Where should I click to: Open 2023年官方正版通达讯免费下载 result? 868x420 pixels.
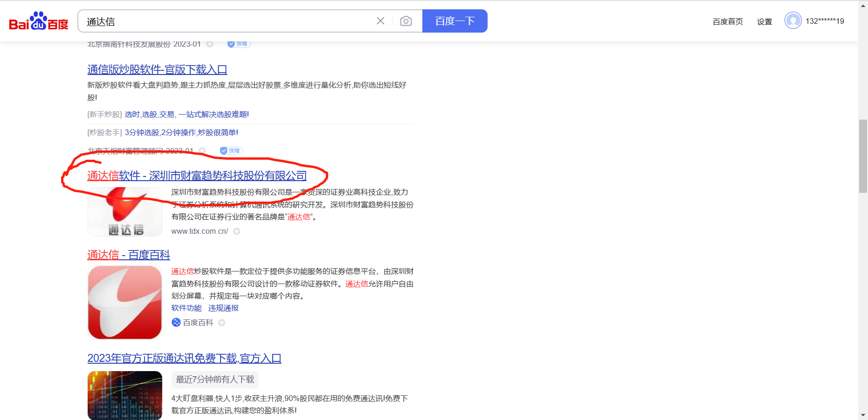[184, 359]
